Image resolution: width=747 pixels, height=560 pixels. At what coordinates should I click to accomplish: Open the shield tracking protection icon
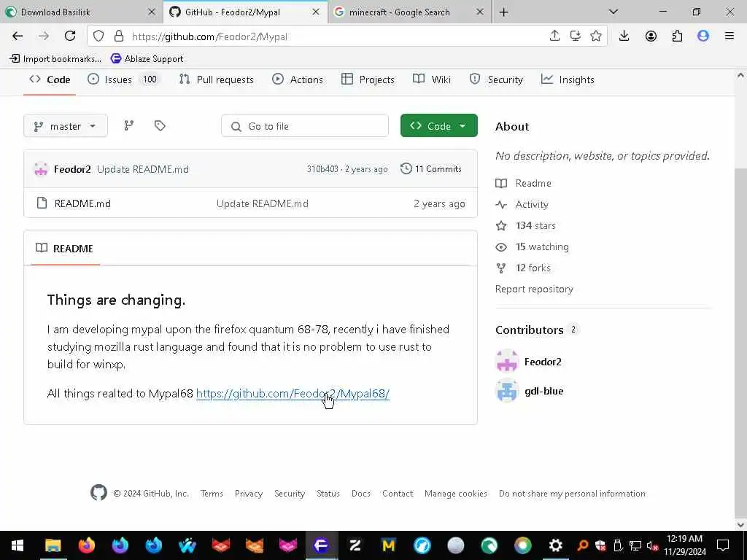pos(98,36)
